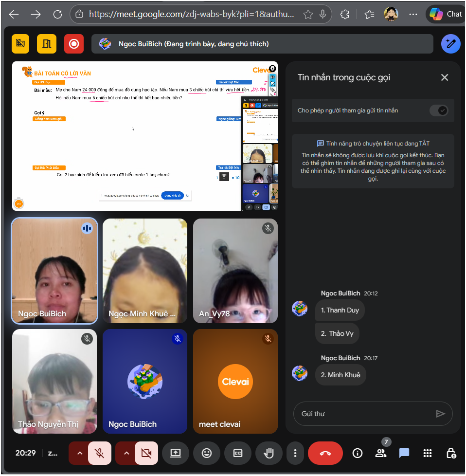Screen dimensions: 466x476
Task: Open the blue annotation pen button
Action: point(450,44)
